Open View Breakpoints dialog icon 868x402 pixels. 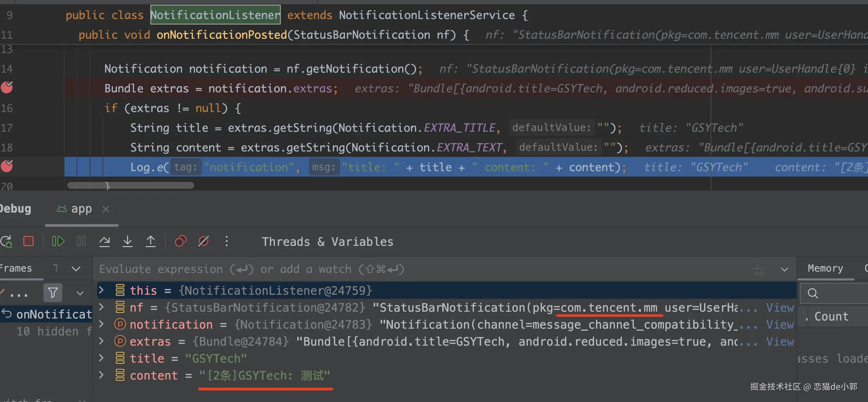tap(181, 241)
